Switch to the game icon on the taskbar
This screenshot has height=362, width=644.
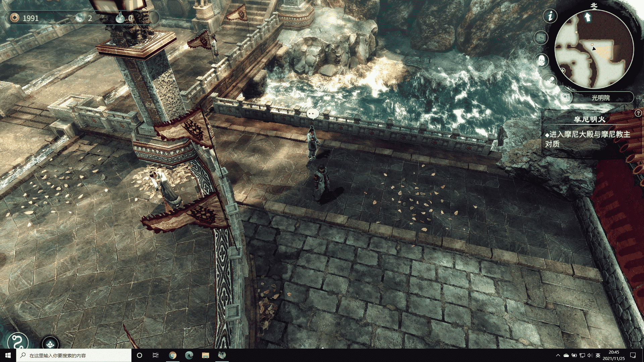[x=222, y=355]
